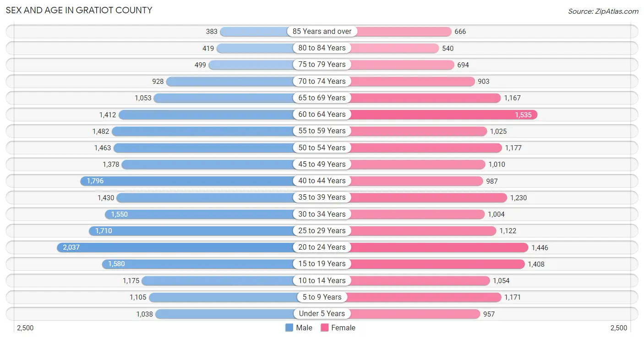The image size is (644, 339).
Task: Select the 80 to 84 Years male bar
Action: click(x=269, y=48)
